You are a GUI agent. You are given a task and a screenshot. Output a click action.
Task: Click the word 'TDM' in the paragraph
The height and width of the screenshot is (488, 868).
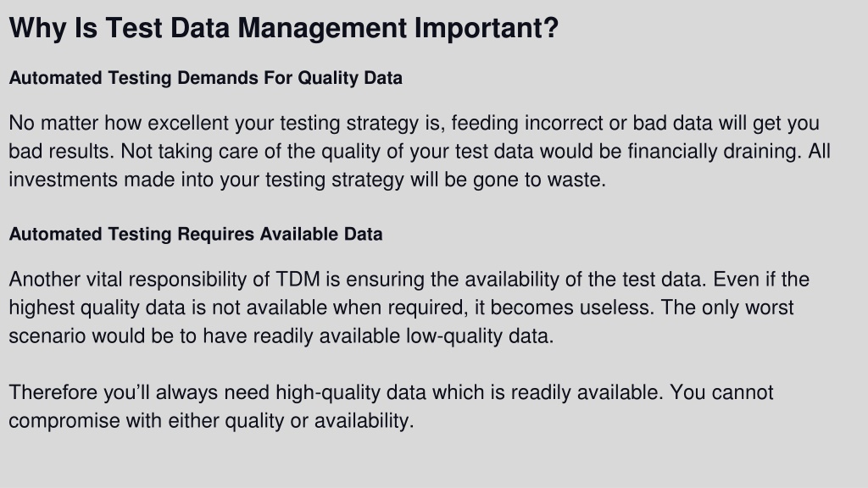coord(298,280)
